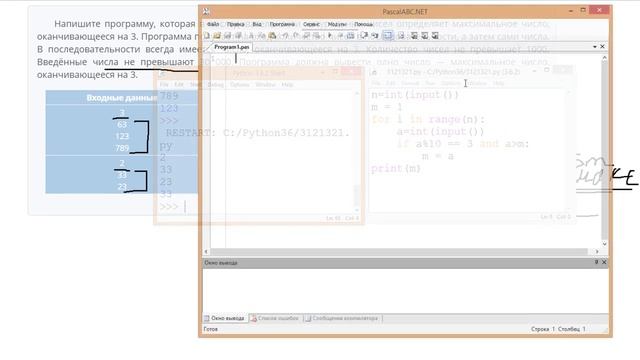
Task: Click the faded n=int(input()) Python code line
Action: (415, 95)
